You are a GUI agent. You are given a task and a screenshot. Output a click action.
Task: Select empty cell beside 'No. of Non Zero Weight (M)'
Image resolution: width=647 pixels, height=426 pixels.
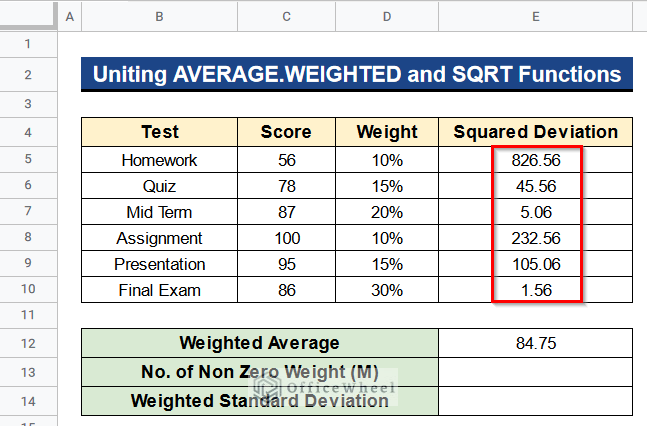(535, 372)
